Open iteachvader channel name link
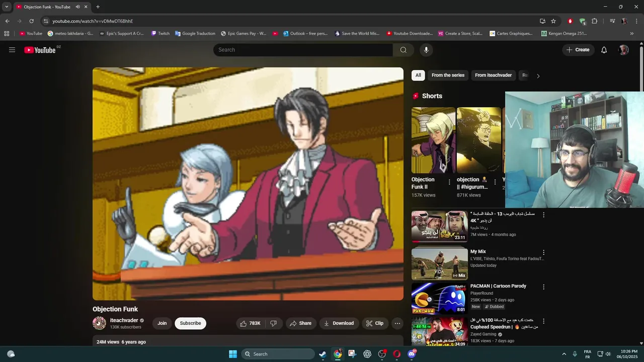644x362 pixels. (124, 320)
